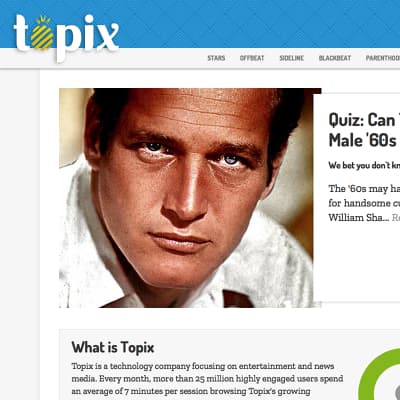This screenshot has height=400, width=400.
Task: Click the "We bet you don't" subtitle
Action: pos(364,165)
